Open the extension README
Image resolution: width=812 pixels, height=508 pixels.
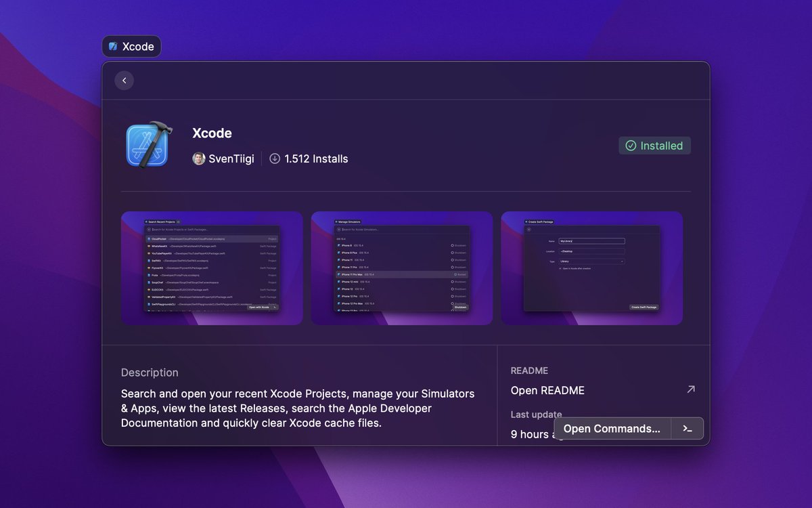click(547, 390)
